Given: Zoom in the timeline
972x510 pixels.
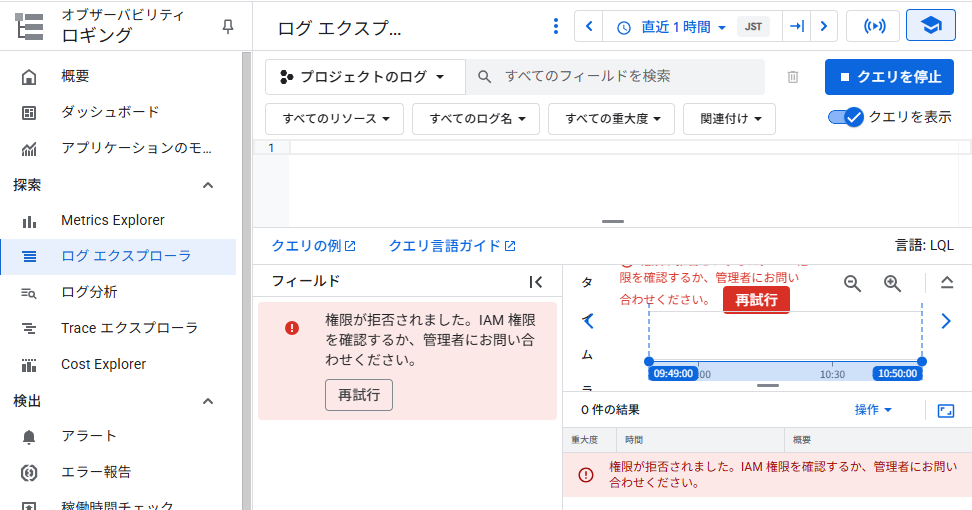Looking at the screenshot, I should pos(892,283).
